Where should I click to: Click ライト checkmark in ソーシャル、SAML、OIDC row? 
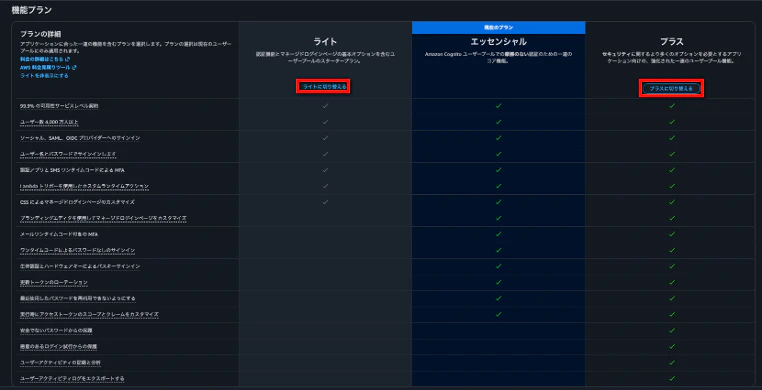326,138
